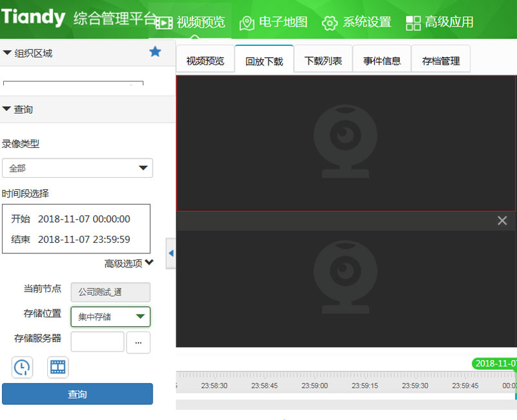Click the blue 查询 search button
The image size is (517, 420).
78,394
